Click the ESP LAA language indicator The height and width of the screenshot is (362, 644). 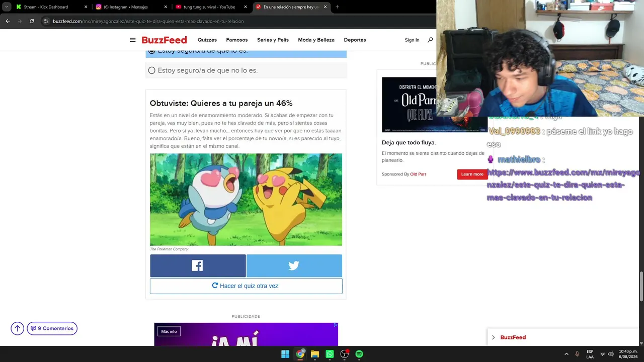tap(590, 354)
